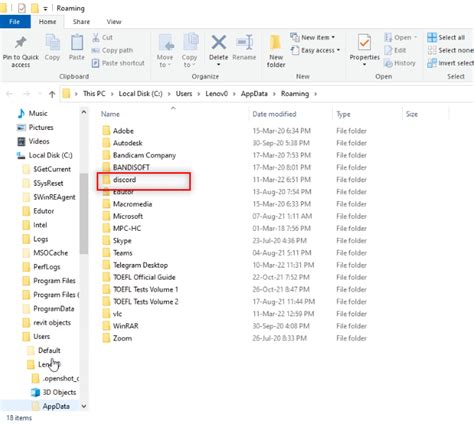The width and height of the screenshot is (474, 425).
Task: Click navigation pane scroll down arrow
Action: (x=84, y=406)
